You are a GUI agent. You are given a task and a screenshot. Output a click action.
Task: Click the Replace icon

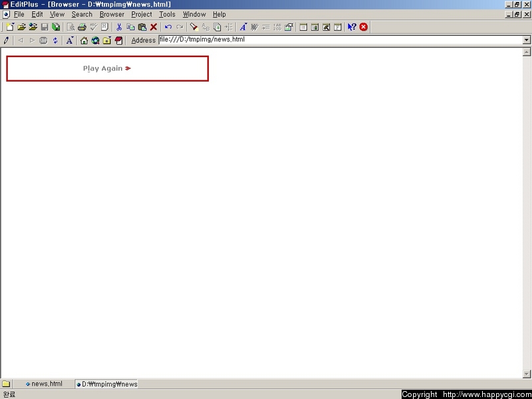pyautogui.click(x=205, y=27)
